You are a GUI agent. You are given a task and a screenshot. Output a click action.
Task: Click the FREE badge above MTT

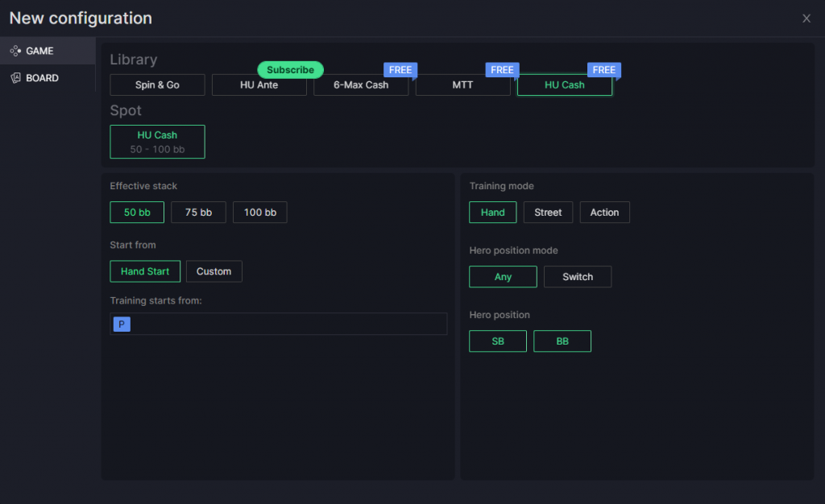[x=502, y=70]
